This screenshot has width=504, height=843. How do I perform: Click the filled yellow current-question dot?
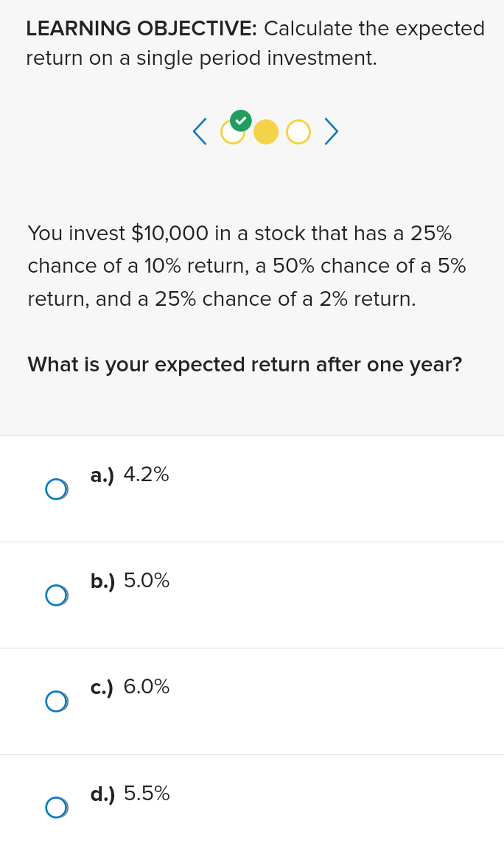click(265, 132)
